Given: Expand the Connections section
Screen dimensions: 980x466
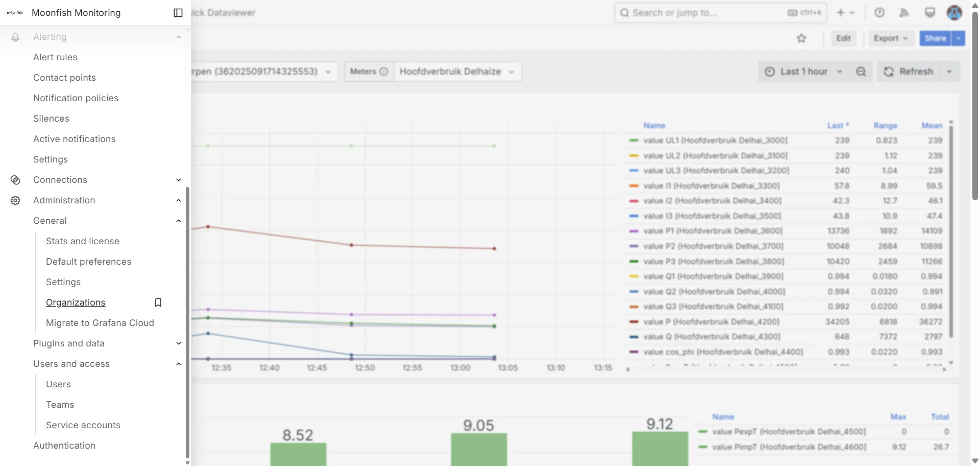Looking at the screenshot, I should click(x=178, y=180).
